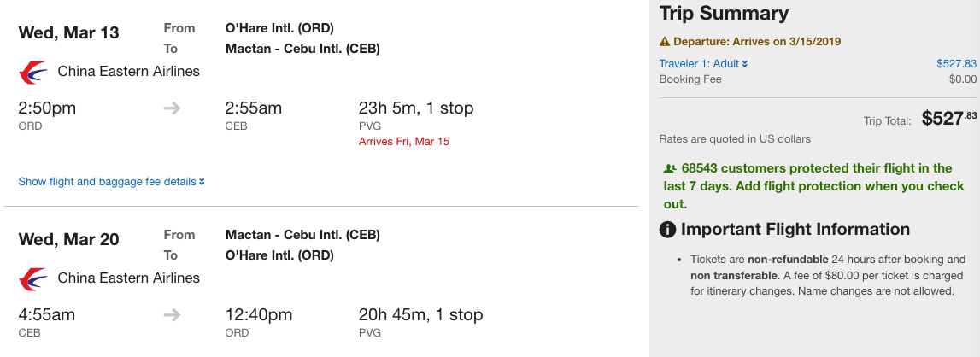This screenshot has width=980, height=357.
Task: Click the 23h 5m, 1 stop duration text
Action: coord(416,108)
